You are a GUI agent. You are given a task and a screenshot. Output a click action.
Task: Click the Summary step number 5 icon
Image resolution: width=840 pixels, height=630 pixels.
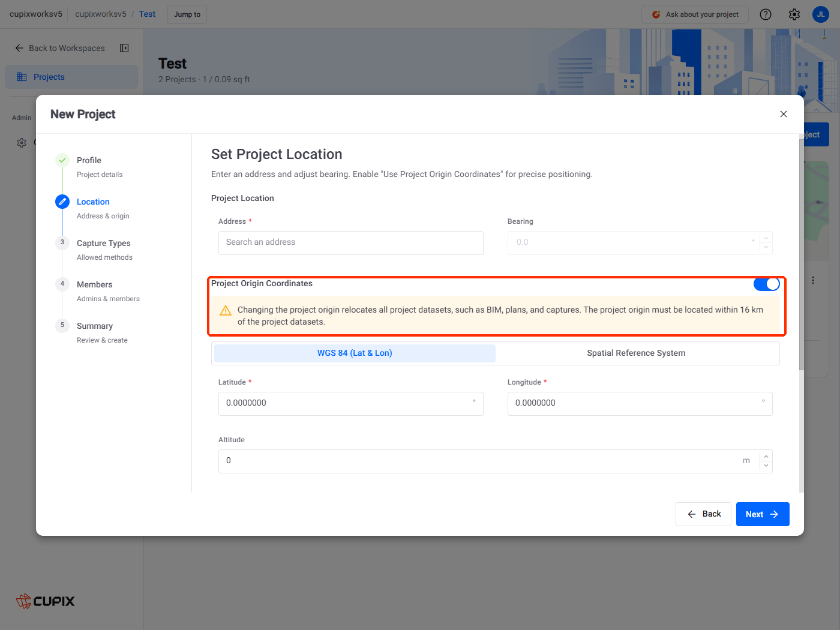[62, 325]
